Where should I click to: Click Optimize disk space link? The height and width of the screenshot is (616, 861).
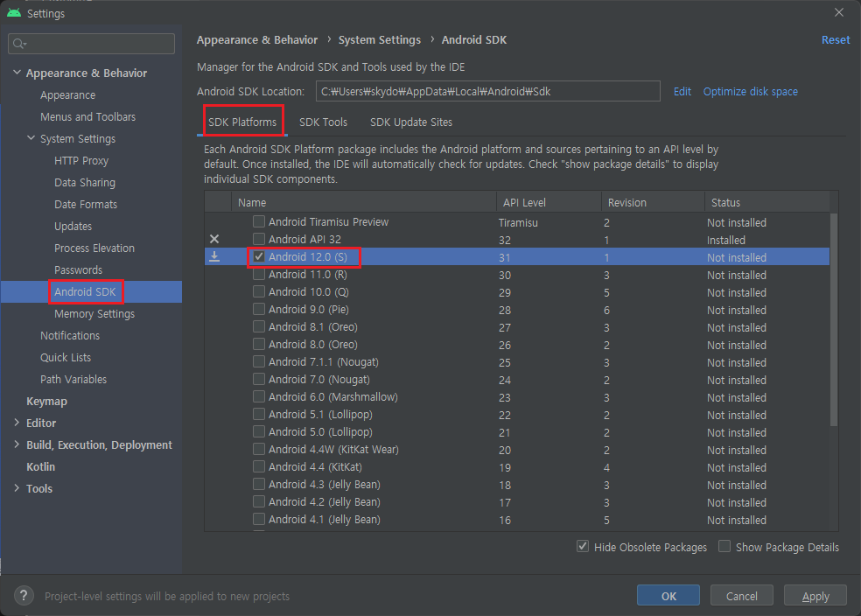point(750,92)
